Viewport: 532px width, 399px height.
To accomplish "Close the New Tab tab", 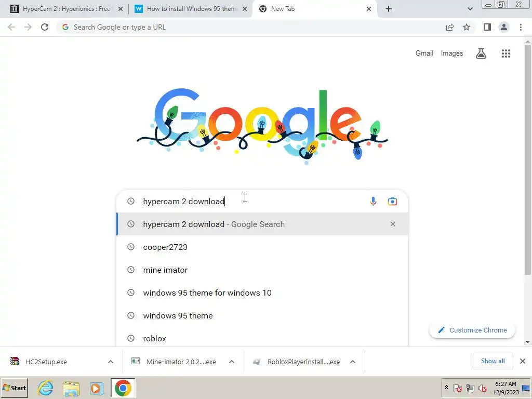I will coord(369,9).
